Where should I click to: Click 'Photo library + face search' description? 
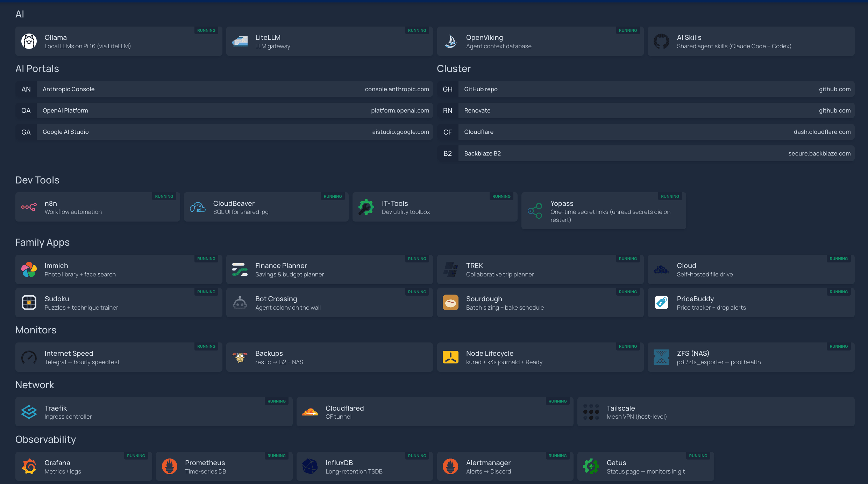click(x=80, y=275)
